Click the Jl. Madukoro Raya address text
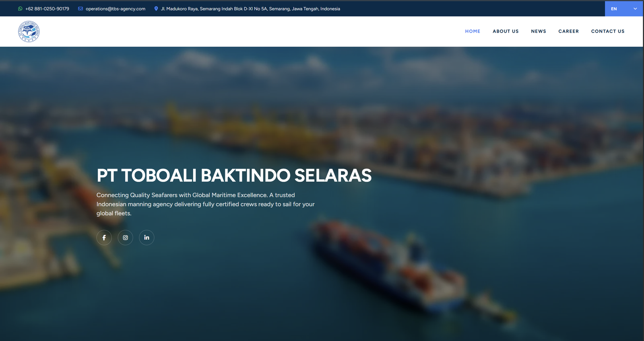Viewport: 644px width, 341px height. (x=250, y=8)
